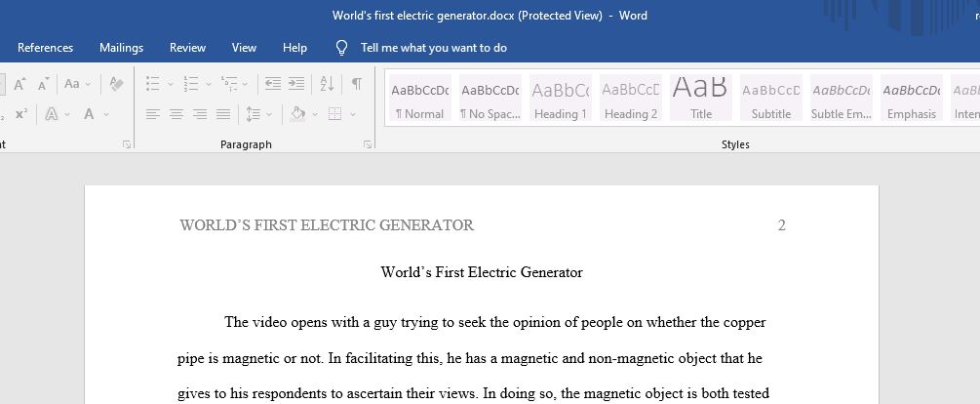The height and width of the screenshot is (404, 980).
Task: Click the Line Spacing icon
Action: 254,114
